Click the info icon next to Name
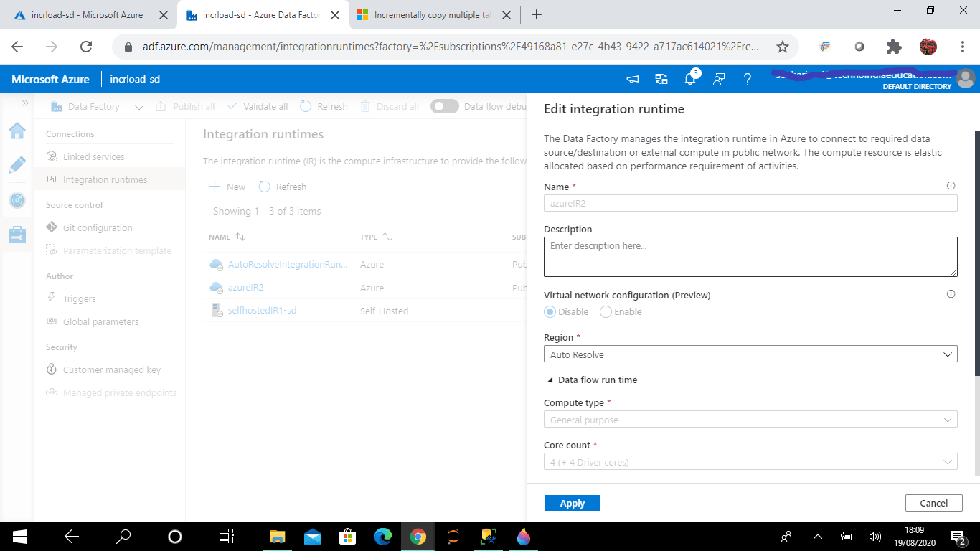 [951, 186]
